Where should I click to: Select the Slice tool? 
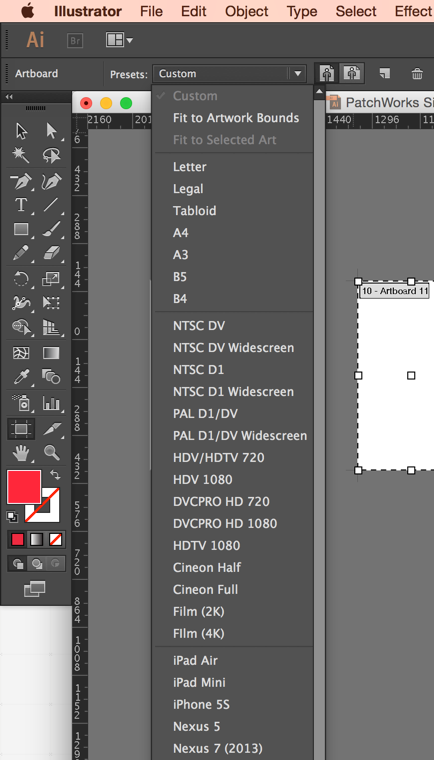tap(51, 428)
